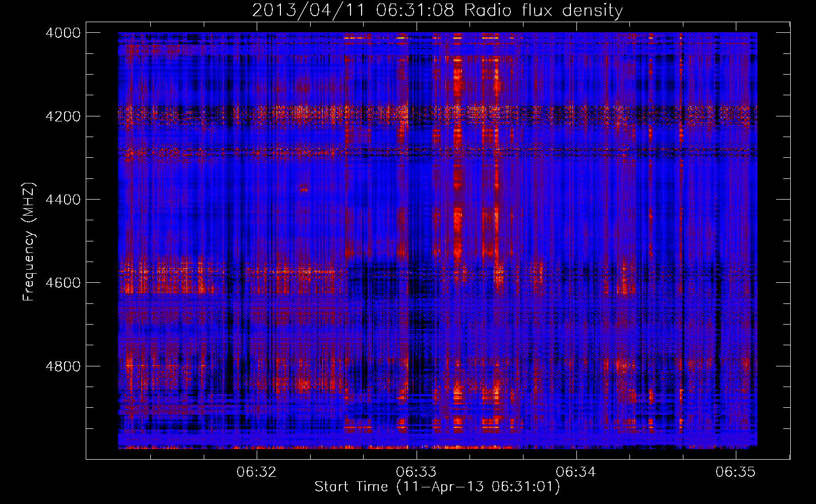Click the 06:35 time tick label

click(x=736, y=472)
